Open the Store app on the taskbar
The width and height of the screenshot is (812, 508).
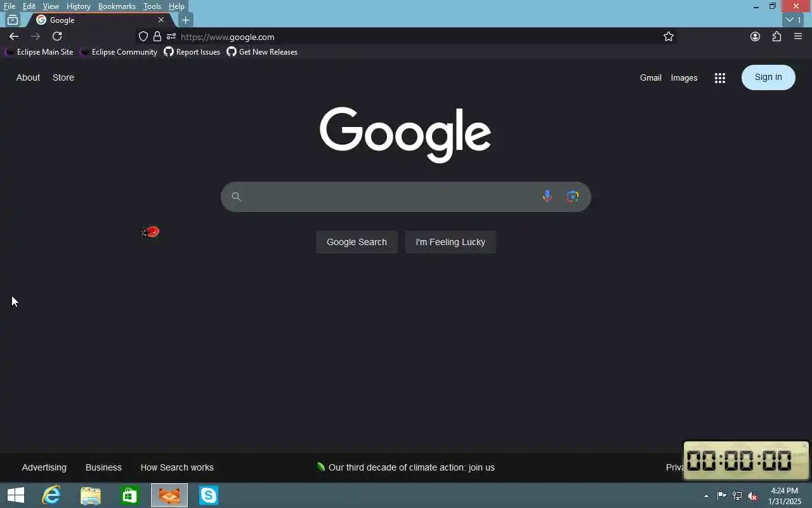[130, 495]
